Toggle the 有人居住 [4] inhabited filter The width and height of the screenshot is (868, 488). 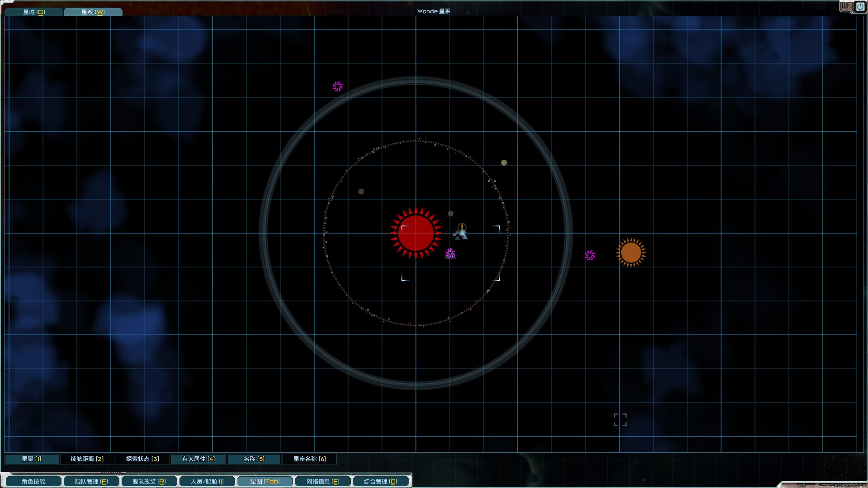pyautogui.click(x=198, y=459)
